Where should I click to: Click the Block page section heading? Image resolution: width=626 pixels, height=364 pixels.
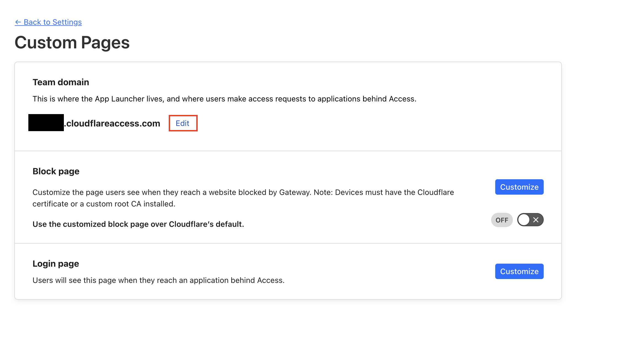56,171
